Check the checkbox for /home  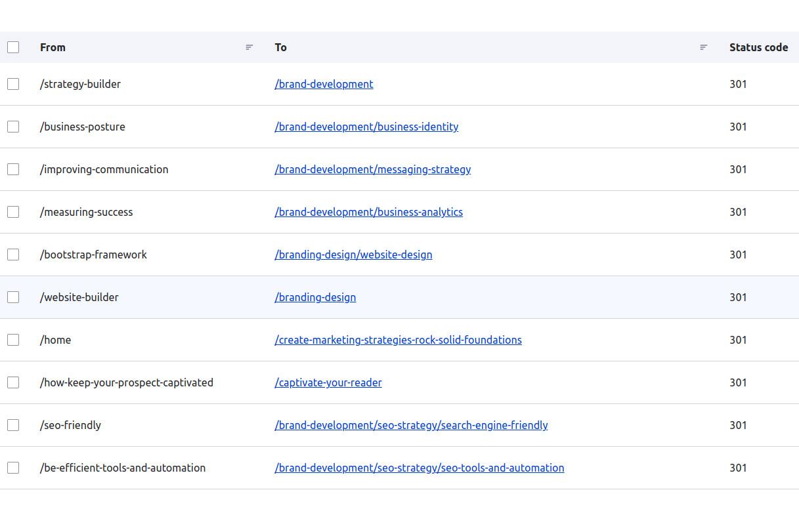tap(13, 339)
